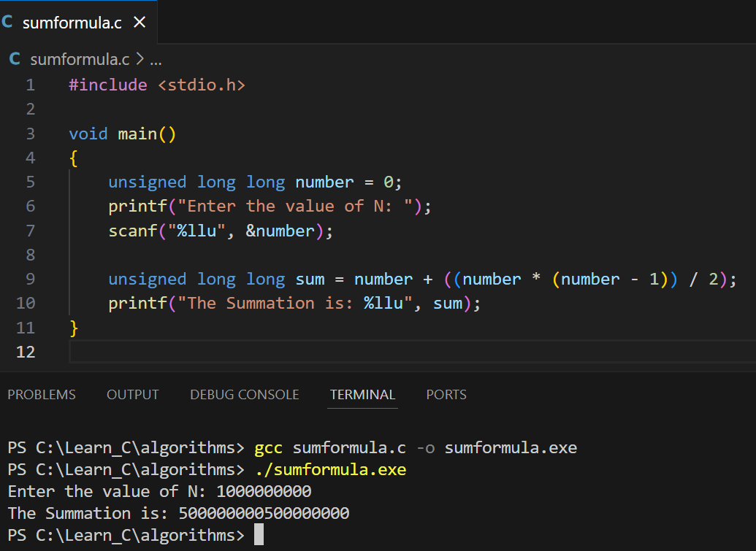This screenshot has height=551, width=756.
Task: Switch to the PROBLEMS panel tab
Action: tap(42, 395)
